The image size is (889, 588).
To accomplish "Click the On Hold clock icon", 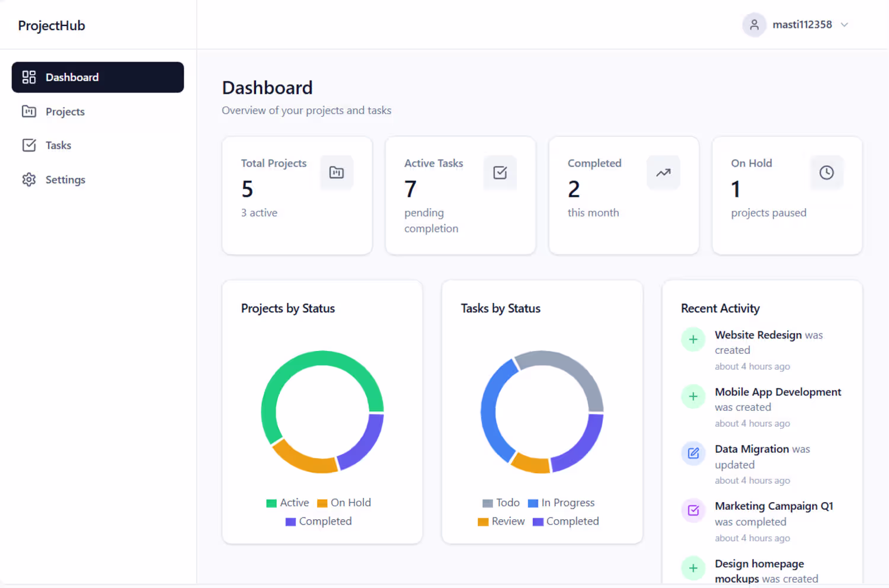I will pos(827,172).
